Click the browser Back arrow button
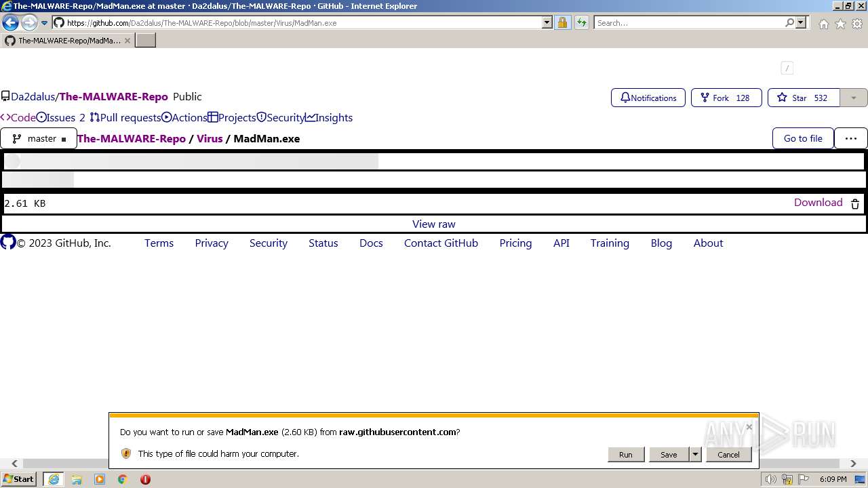Screen dimensions: 868x488 coord(10,22)
